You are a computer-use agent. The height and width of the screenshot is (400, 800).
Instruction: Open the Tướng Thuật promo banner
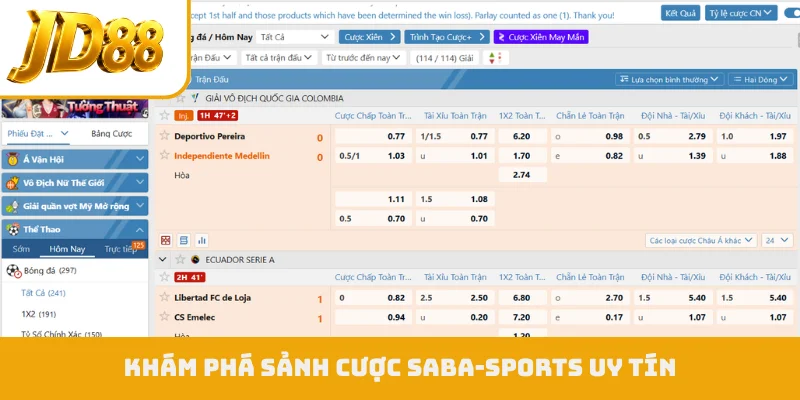[x=74, y=108]
